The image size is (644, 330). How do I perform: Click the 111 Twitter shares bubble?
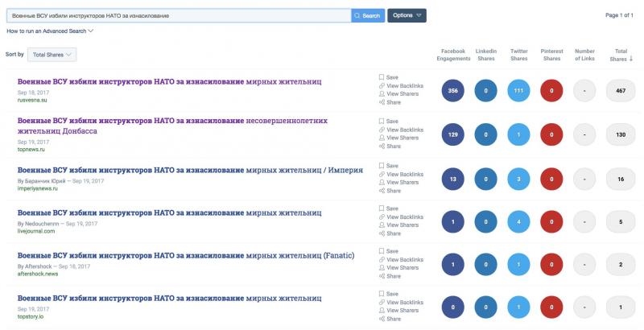pos(519,91)
